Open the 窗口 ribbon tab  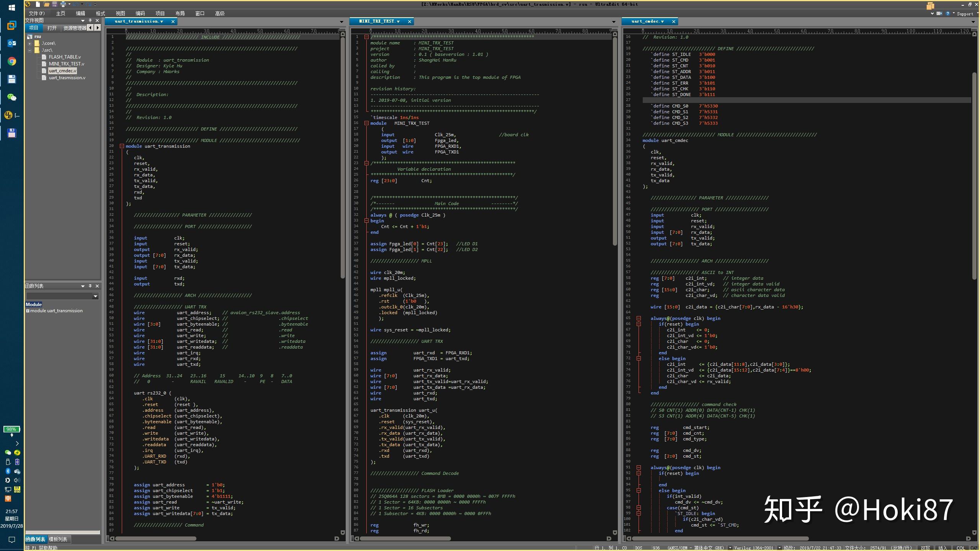(200, 13)
